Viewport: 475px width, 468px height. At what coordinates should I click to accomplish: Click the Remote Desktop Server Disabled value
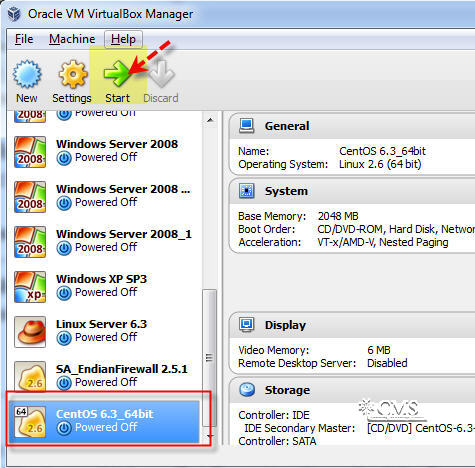click(x=387, y=363)
